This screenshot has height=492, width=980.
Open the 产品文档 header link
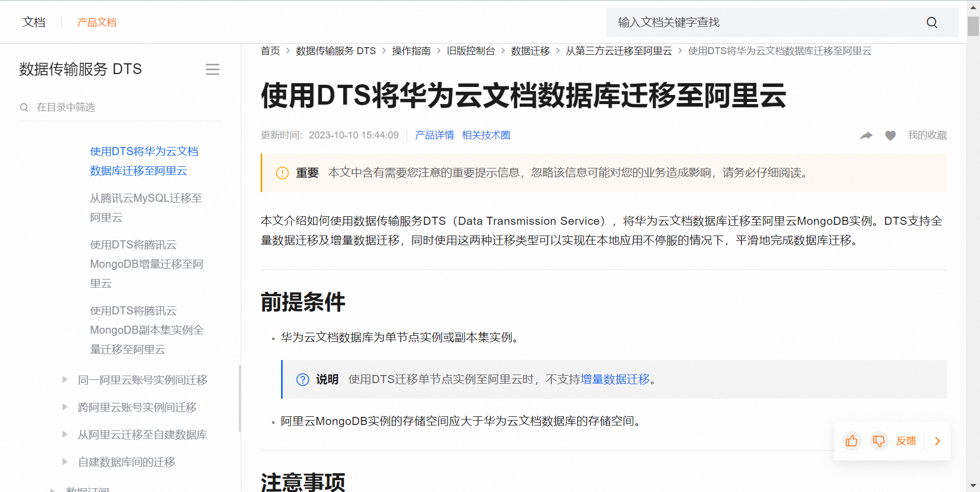point(97,23)
